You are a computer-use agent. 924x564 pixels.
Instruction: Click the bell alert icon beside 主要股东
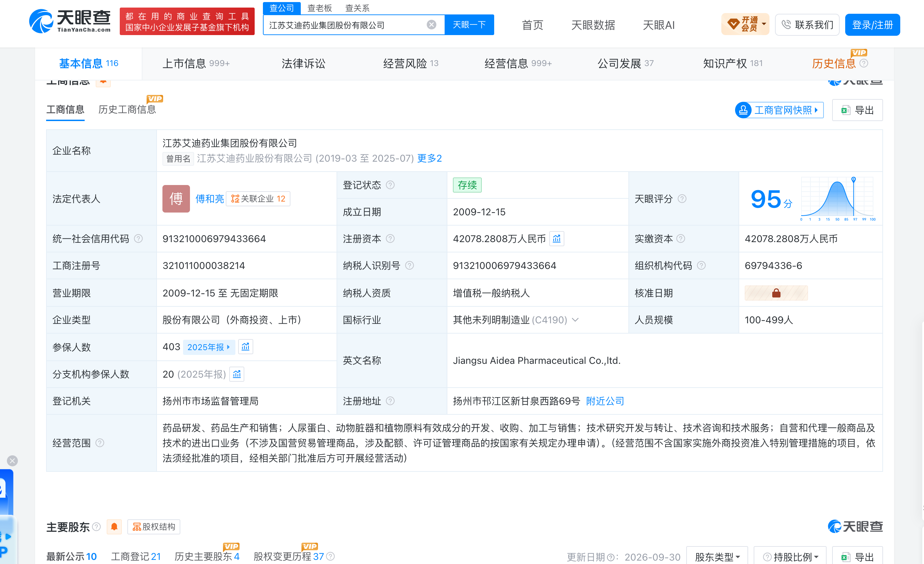(x=114, y=527)
